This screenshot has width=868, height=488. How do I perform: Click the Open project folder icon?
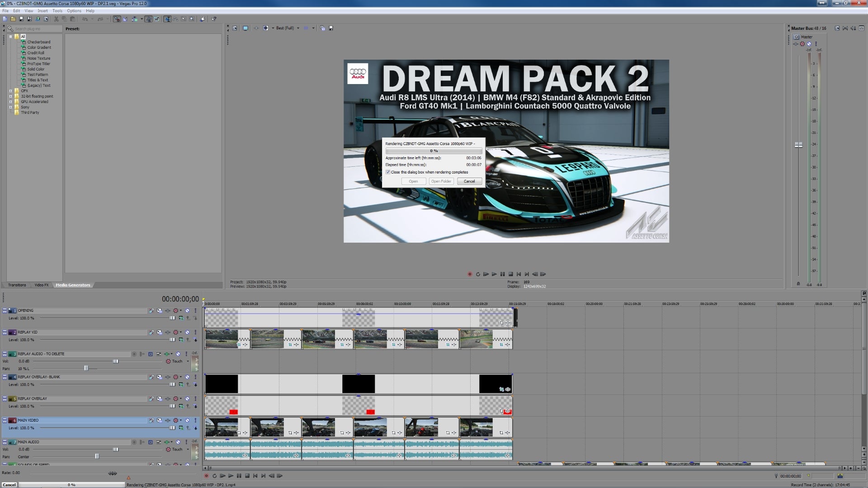[13, 19]
